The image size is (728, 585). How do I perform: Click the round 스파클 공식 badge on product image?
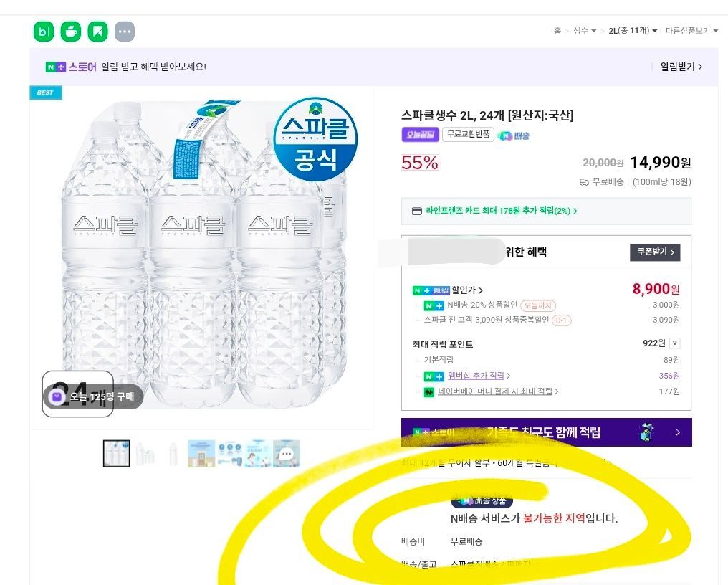[x=315, y=139]
